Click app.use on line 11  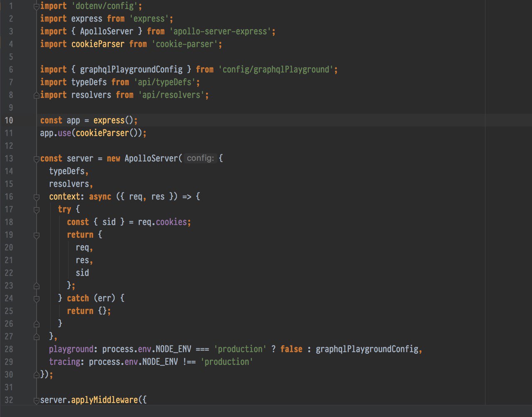[56, 133]
